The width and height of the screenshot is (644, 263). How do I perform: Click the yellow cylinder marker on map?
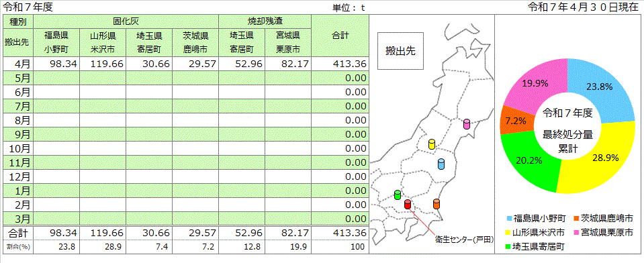[431, 144]
